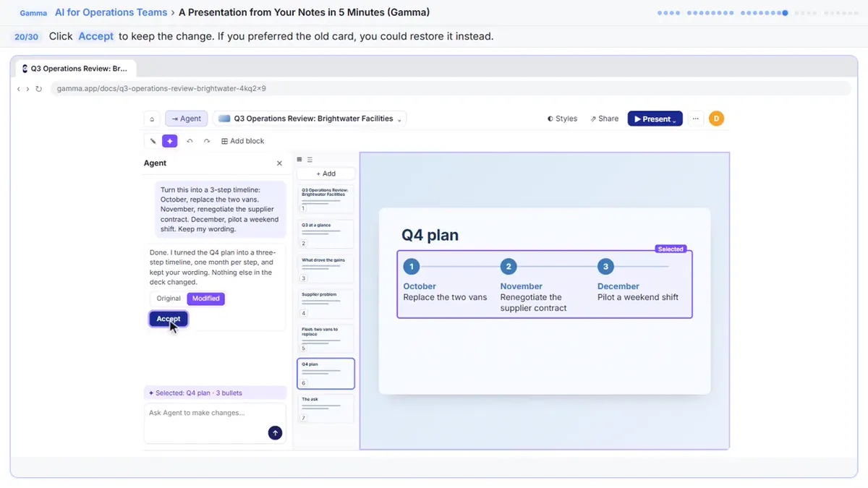Click the highlighted current progress dot
The height and width of the screenshot is (488, 868).
[786, 13]
